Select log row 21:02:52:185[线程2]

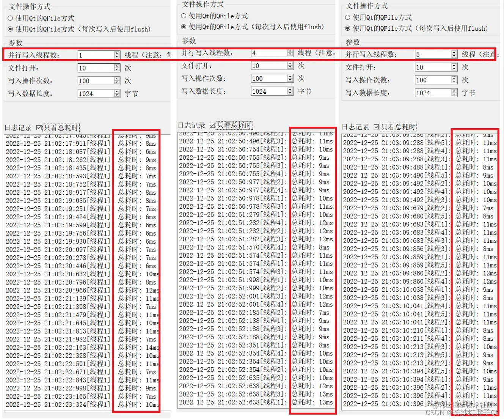[x=254, y=312]
